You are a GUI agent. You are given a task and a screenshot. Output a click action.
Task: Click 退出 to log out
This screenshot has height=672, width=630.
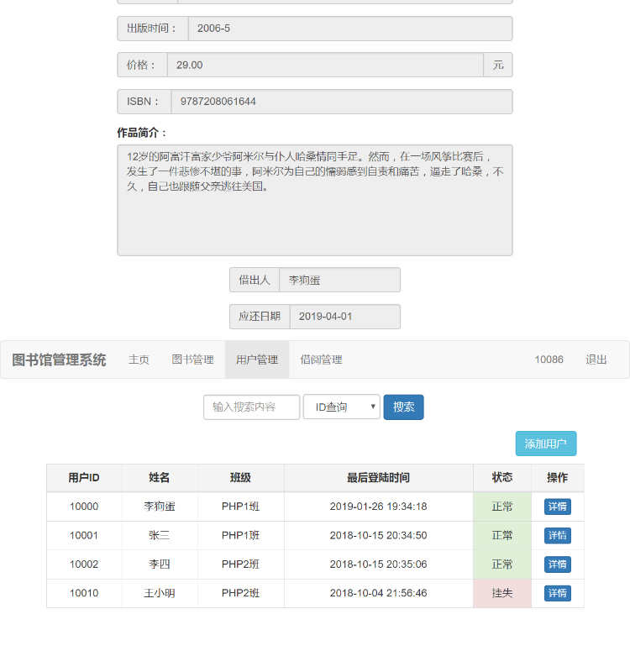coord(596,360)
